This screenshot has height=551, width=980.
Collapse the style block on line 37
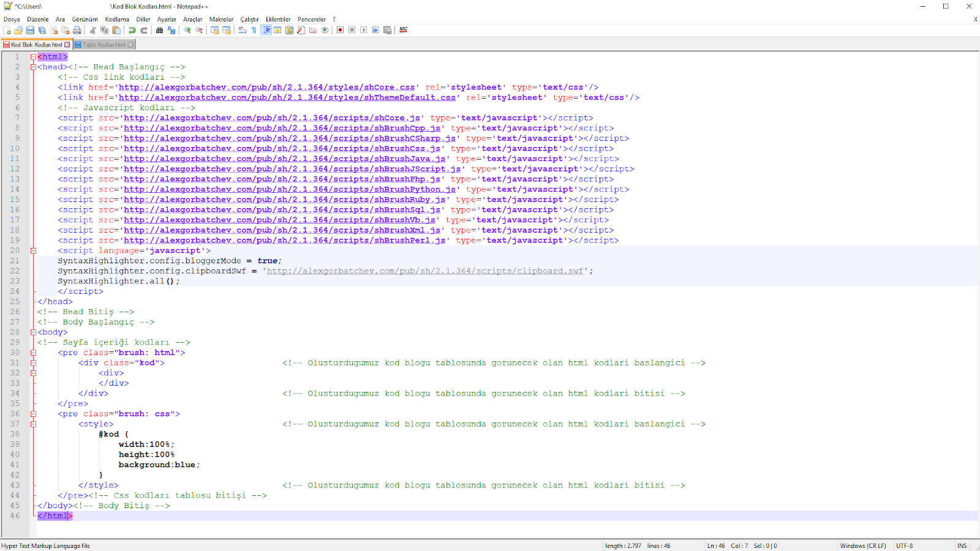coord(33,424)
